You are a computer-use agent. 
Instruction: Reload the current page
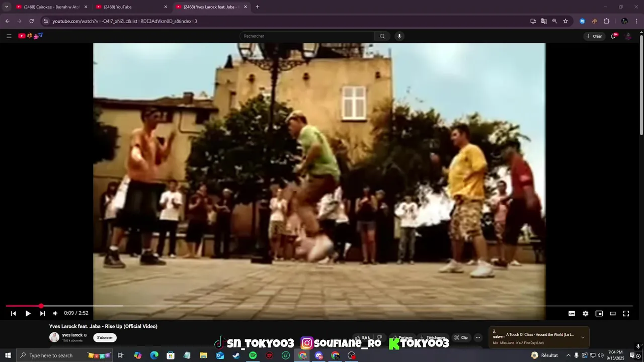pyautogui.click(x=31, y=21)
